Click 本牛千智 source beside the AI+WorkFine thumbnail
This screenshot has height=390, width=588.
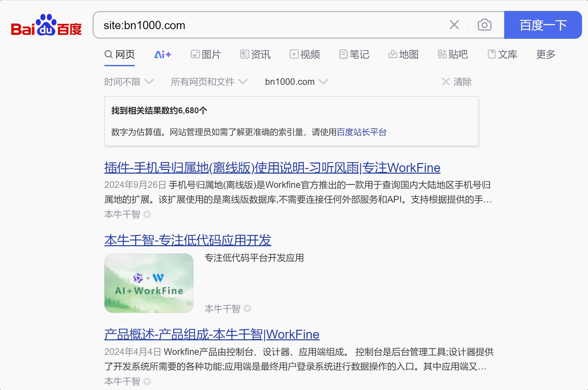tap(222, 308)
